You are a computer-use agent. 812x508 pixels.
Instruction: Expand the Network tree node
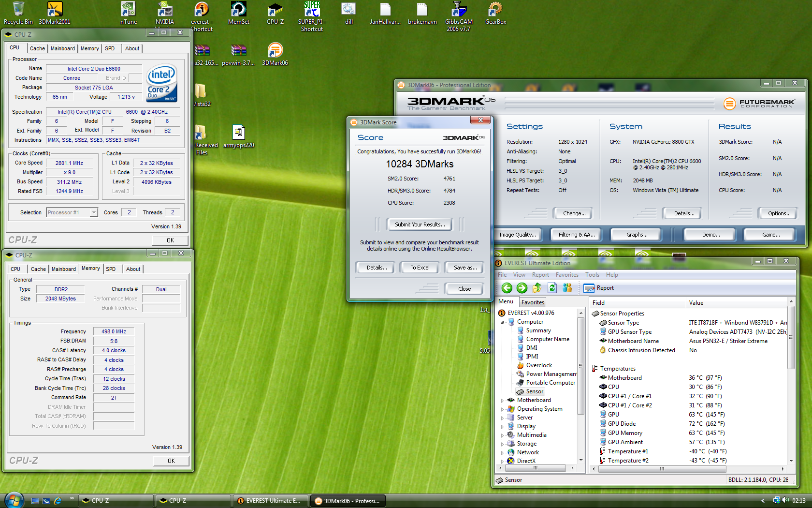(503, 452)
